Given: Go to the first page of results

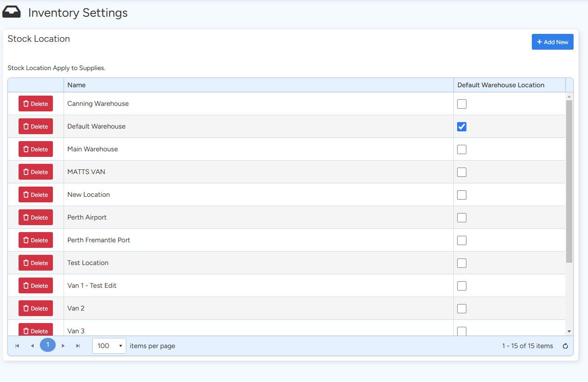Looking at the screenshot, I should (17, 346).
